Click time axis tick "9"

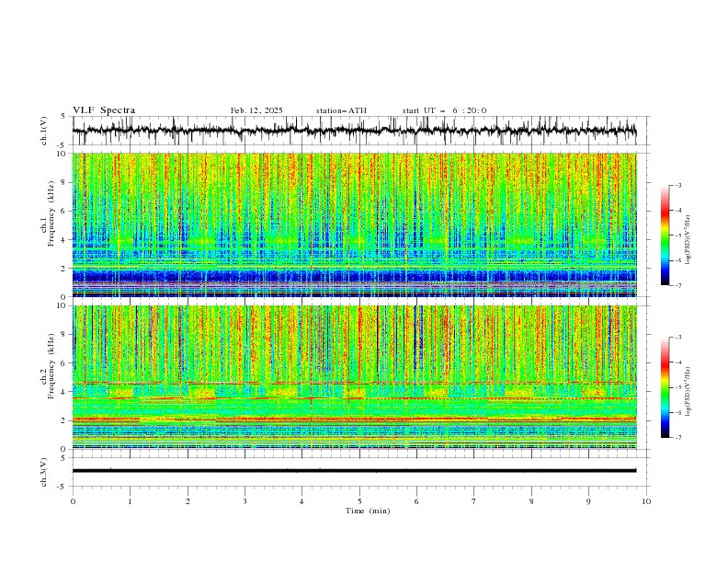click(x=588, y=501)
